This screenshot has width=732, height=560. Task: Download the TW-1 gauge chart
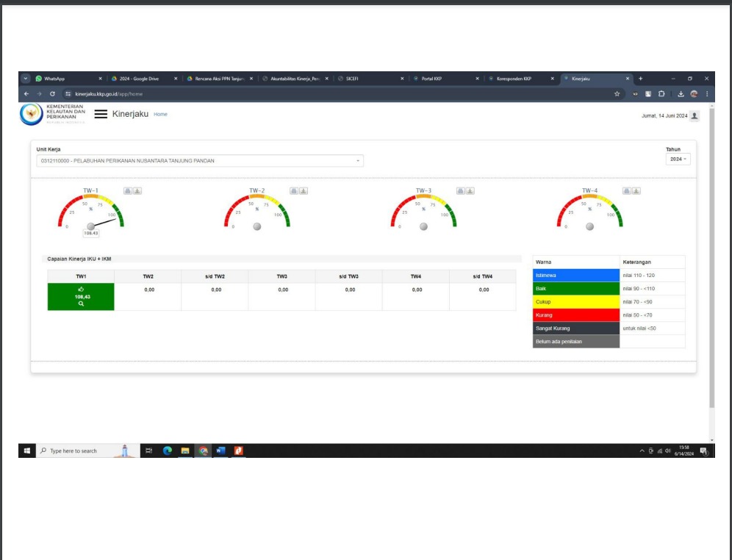coord(137,191)
